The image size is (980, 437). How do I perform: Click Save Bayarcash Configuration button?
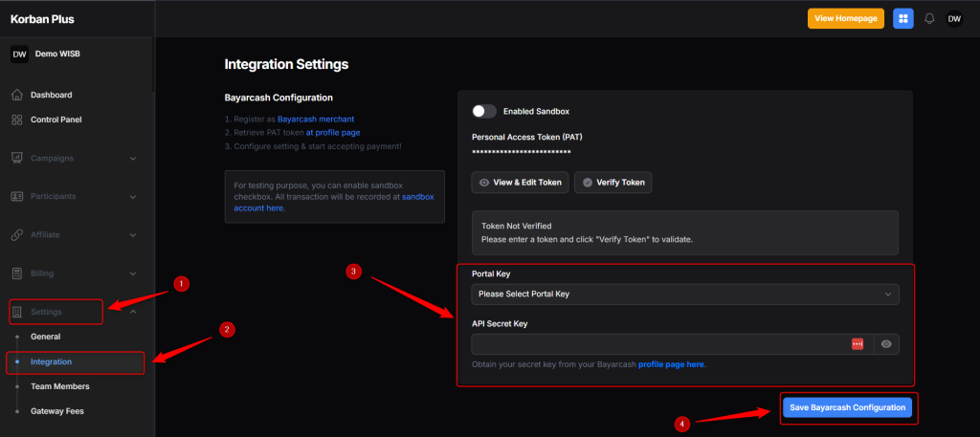[x=848, y=407]
